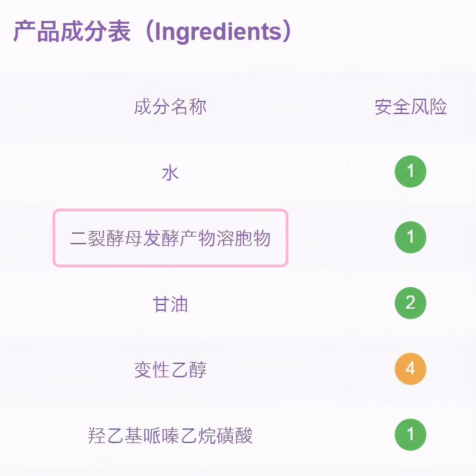The width and height of the screenshot is (476, 476).
Task: Click the orange-colored risk badge
Action: 410,369
